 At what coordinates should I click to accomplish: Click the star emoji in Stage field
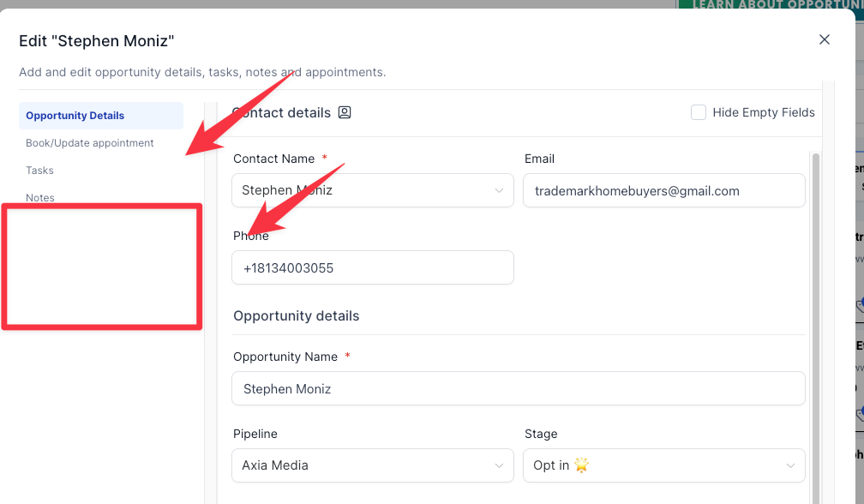[x=582, y=465]
